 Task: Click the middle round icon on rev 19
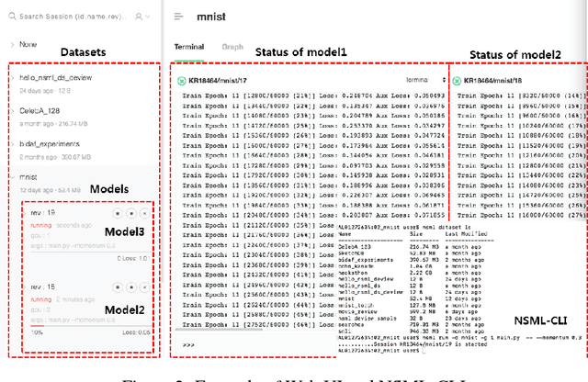[x=130, y=213]
